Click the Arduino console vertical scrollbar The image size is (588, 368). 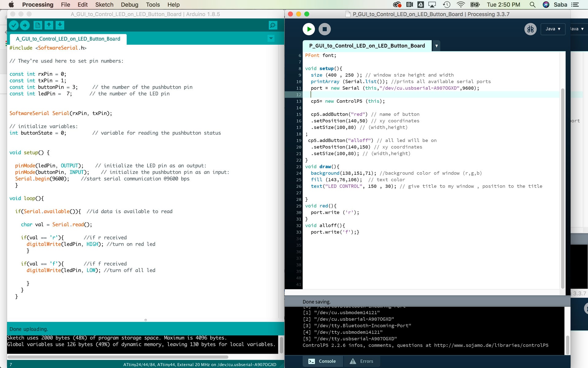281,345
